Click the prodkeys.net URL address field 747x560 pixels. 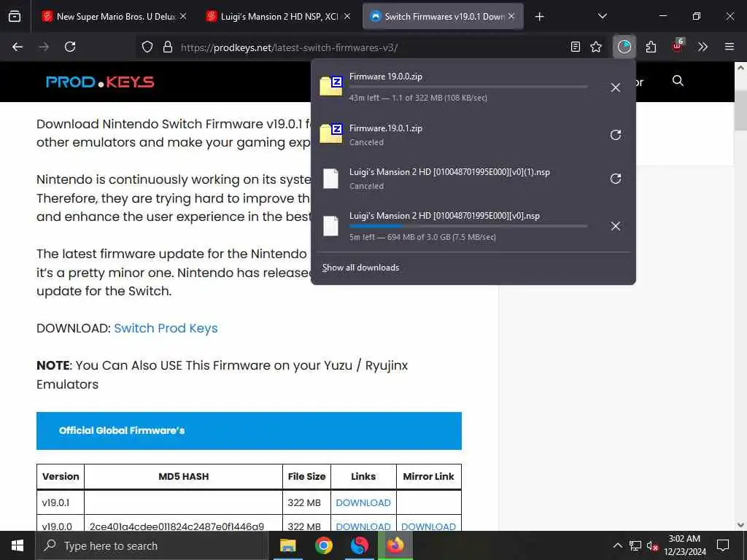coord(371,47)
